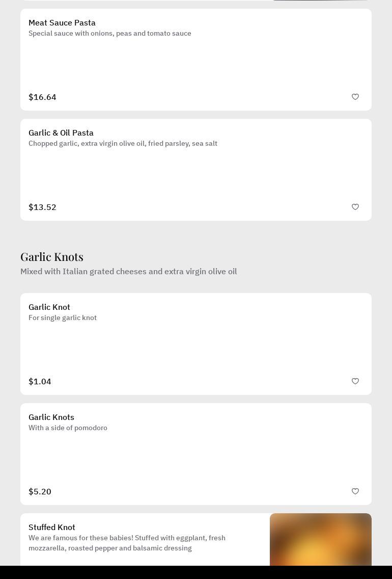The image size is (392, 579).
Task: Click the "For single garlic knot" description
Action: (x=63, y=318)
